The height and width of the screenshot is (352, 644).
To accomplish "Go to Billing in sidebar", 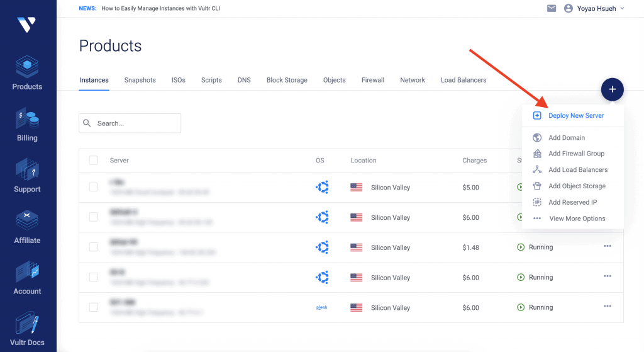I will point(27,124).
